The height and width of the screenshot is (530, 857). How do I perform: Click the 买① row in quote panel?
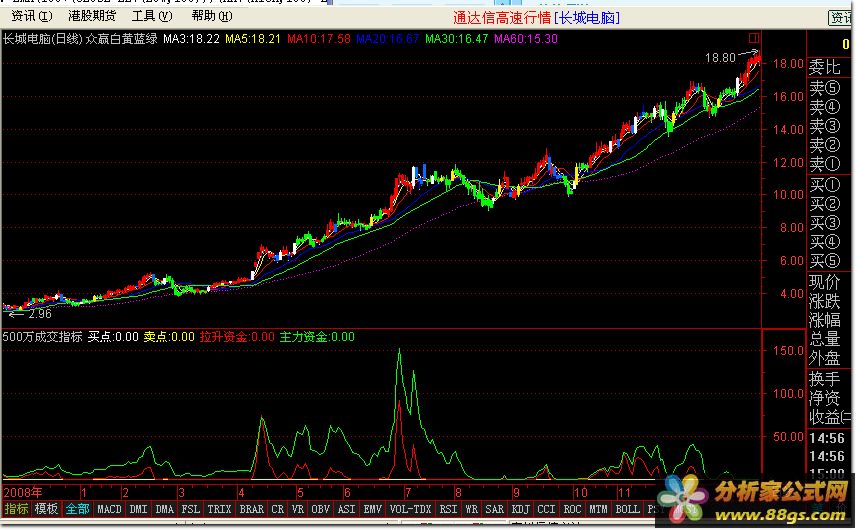click(825, 185)
